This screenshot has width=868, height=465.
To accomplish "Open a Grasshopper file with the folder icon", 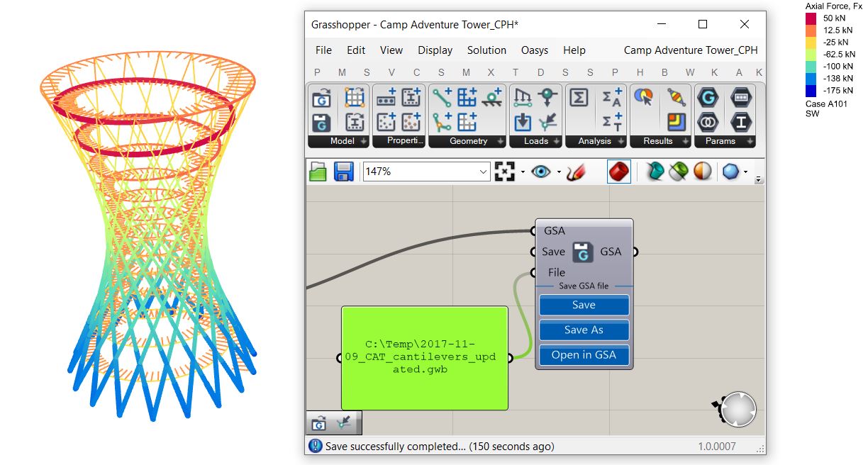I will coord(316,171).
